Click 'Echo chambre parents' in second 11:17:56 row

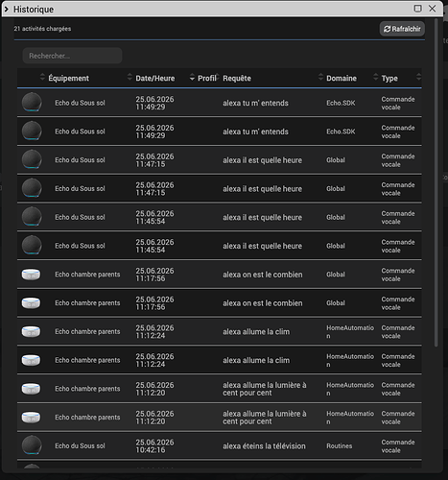pyautogui.click(x=87, y=303)
